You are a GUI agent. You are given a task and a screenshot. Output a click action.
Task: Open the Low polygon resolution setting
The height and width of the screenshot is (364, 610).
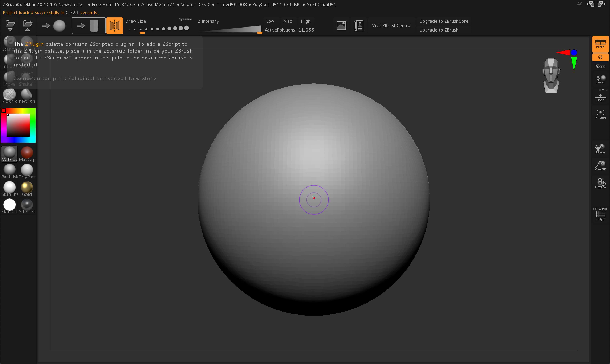270,21
